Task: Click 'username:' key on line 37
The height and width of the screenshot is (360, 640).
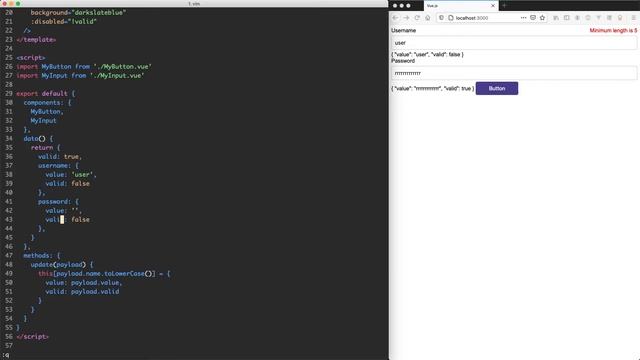Action: pos(54,165)
